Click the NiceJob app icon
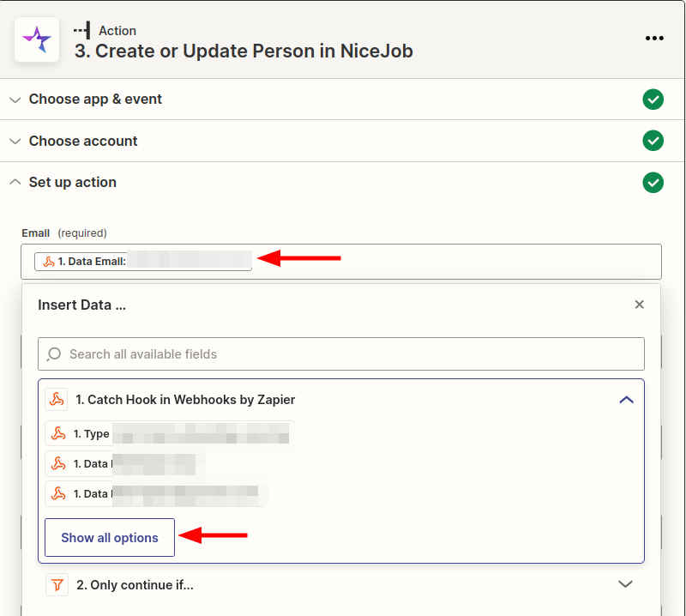686x616 pixels. 36,39
